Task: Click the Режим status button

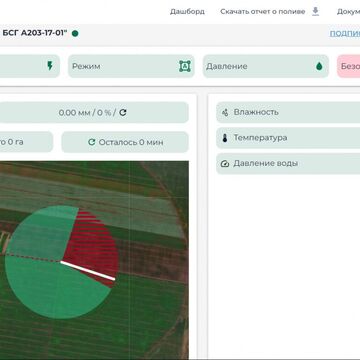Action: 131,66
